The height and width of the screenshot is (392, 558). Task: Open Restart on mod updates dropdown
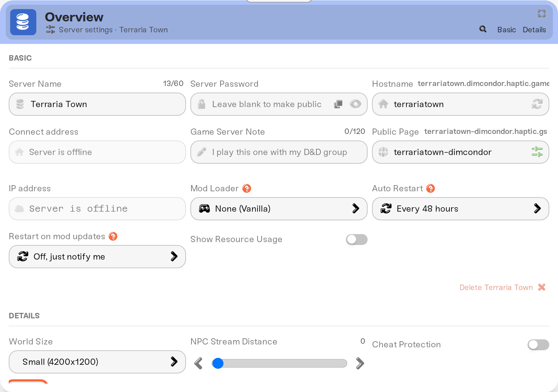coord(97,257)
